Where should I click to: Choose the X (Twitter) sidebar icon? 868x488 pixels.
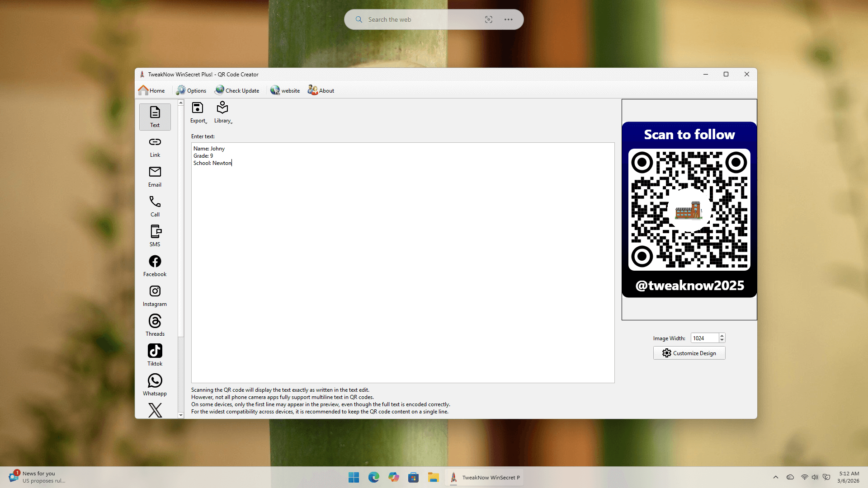[x=155, y=410]
